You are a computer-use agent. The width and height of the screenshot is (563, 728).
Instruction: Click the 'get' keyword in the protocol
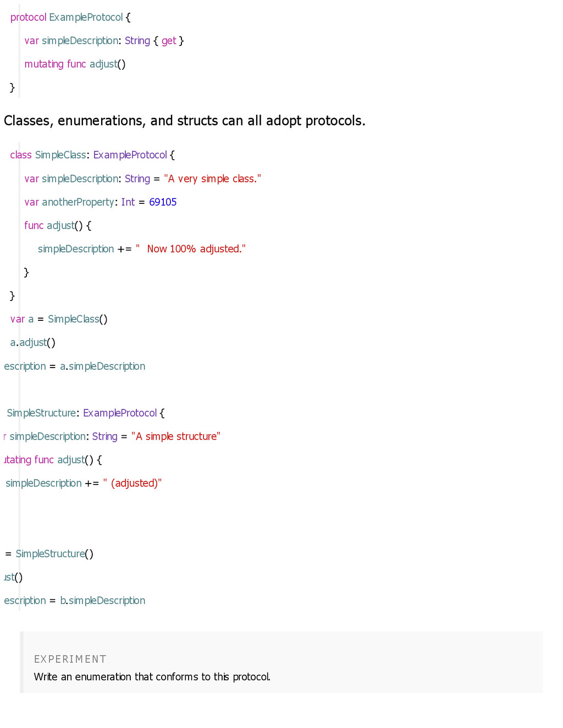point(169,41)
